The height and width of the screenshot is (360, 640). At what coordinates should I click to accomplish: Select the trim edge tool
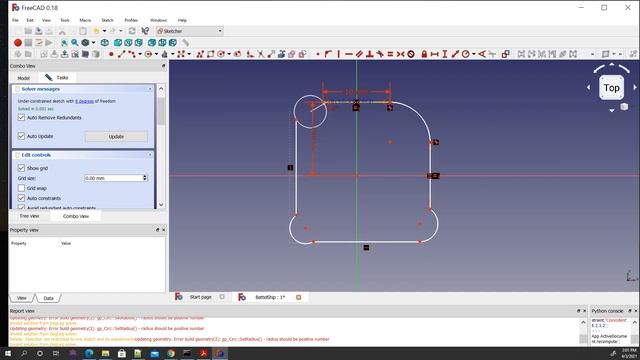tap(260, 54)
